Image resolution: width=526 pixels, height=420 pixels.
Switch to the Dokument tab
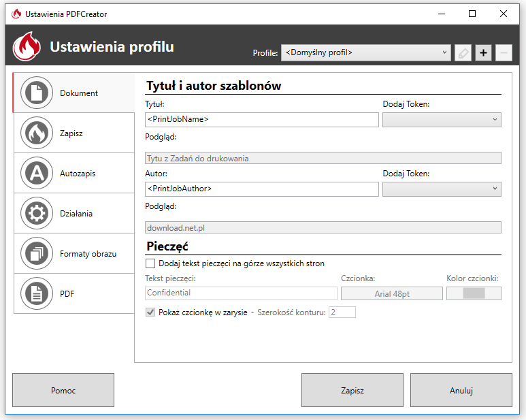(73, 93)
